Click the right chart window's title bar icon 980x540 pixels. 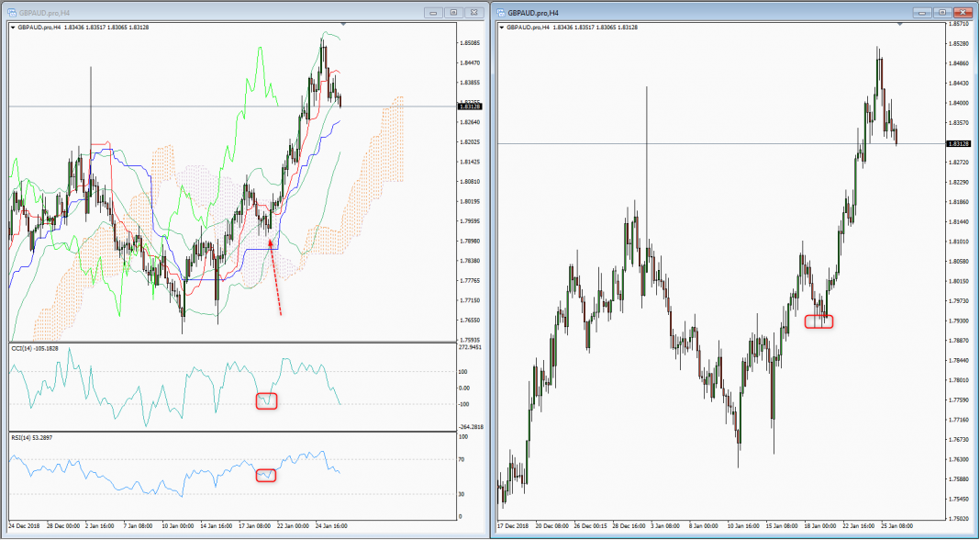[502, 12]
